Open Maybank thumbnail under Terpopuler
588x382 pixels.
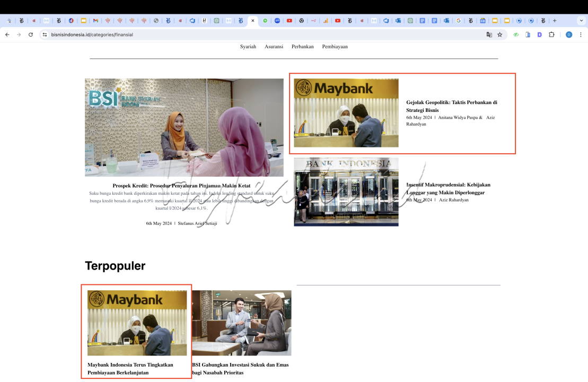click(137, 323)
